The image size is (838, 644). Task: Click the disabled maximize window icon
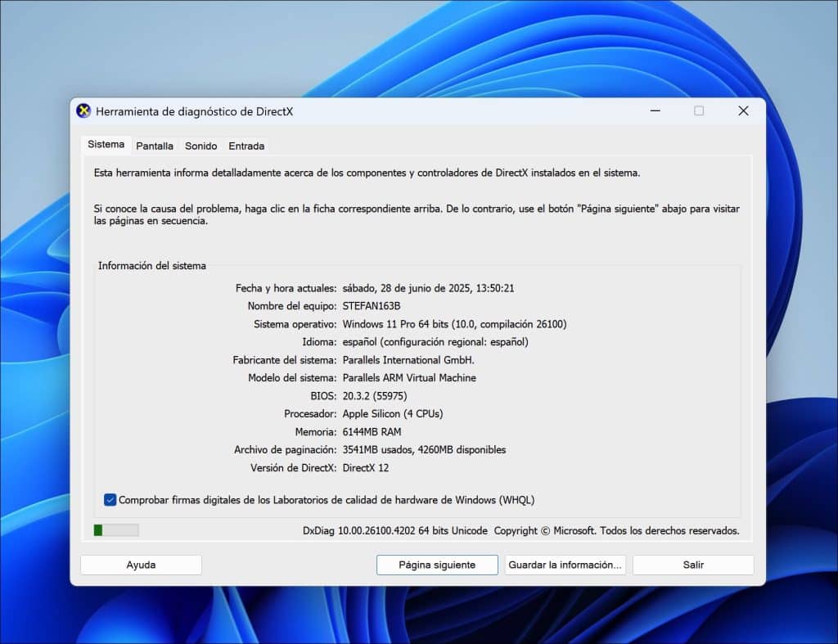699,111
